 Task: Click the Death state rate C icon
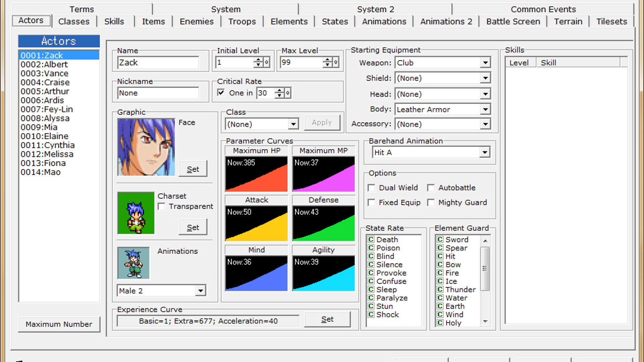point(371,239)
